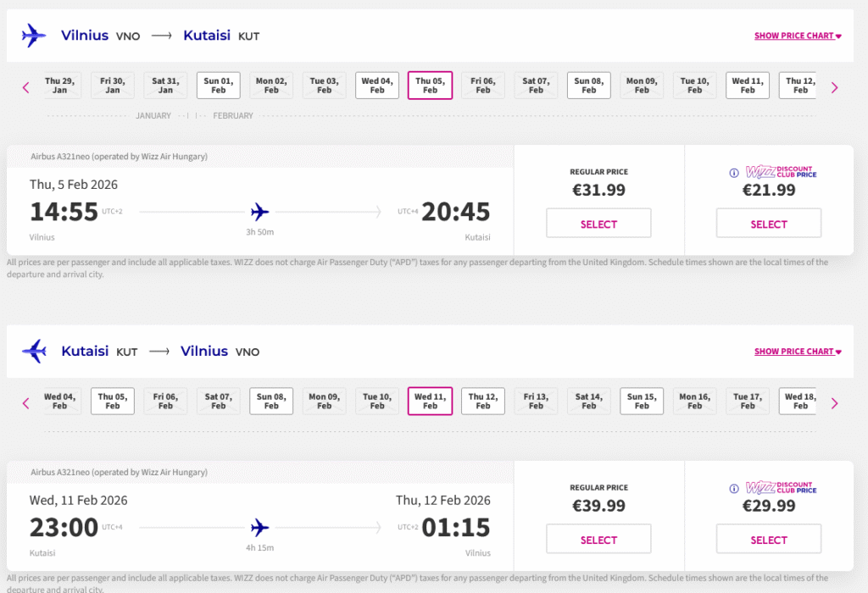The width and height of the screenshot is (868, 593).
Task: Select the €29.99 Discount Club return fare
Action: [768, 540]
